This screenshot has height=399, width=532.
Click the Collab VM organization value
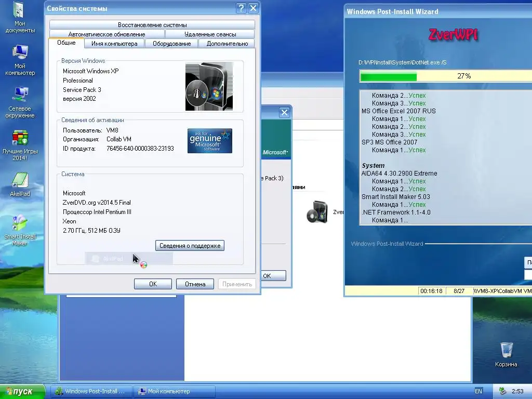pos(119,139)
